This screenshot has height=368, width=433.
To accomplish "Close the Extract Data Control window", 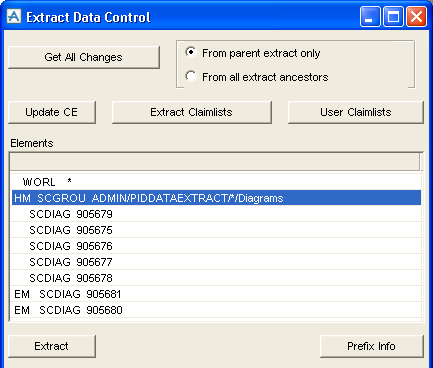I will pyautogui.click(x=417, y=17).
